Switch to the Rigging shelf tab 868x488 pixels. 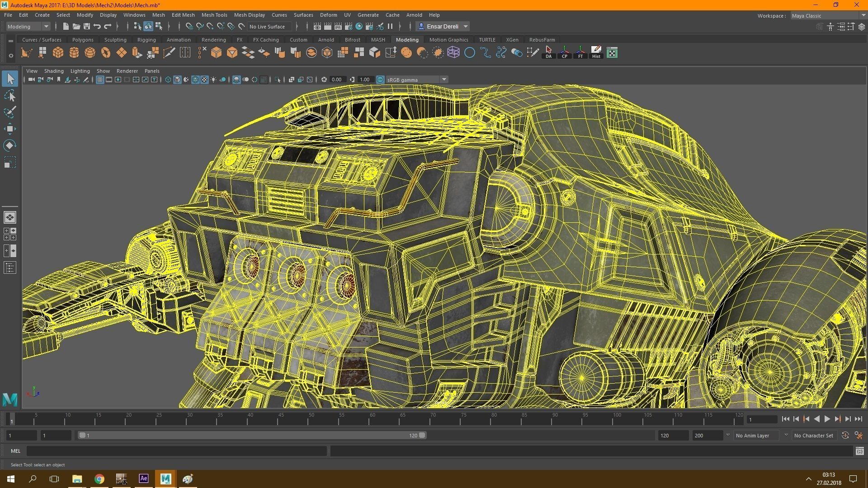coord(146,40)
